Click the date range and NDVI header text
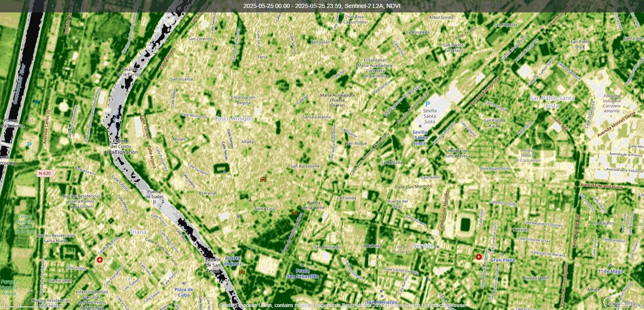Image resolution: width=644 pixels, height=310 pixels. click(x=322, y=6)
